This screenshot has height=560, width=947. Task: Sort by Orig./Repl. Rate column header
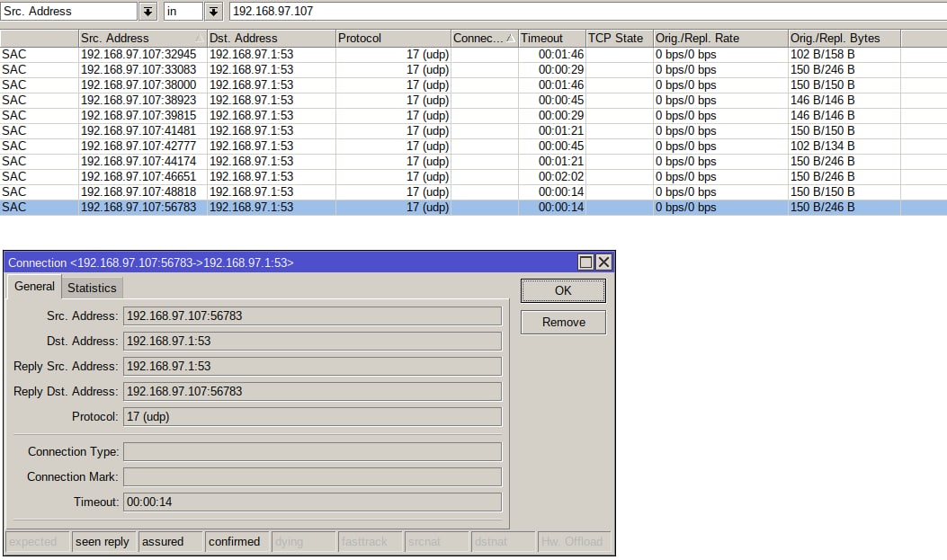point(720,38)
